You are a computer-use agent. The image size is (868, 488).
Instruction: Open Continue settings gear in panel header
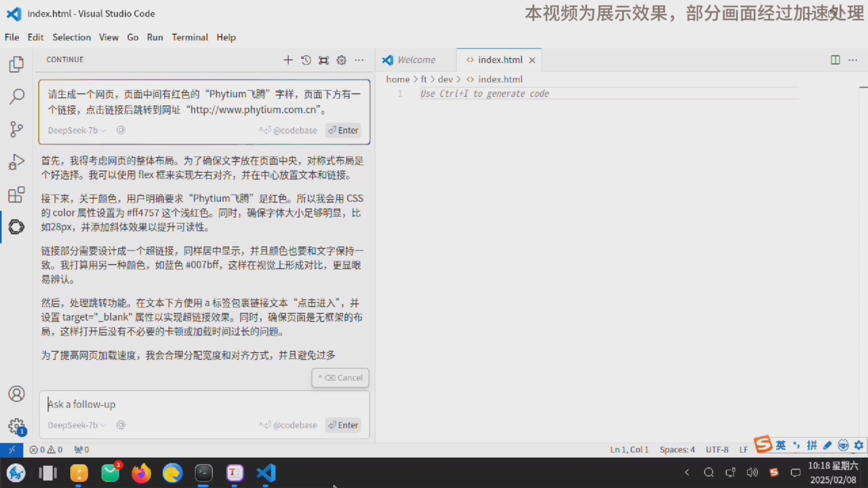(341, 60)
